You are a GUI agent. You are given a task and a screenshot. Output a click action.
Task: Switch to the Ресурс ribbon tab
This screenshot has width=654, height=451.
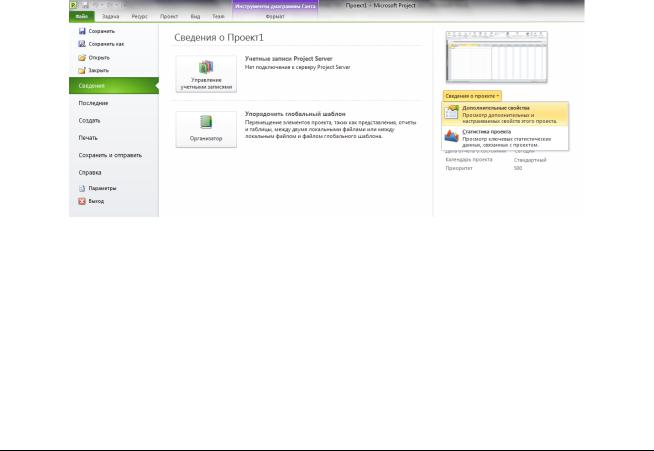(140, 16)
